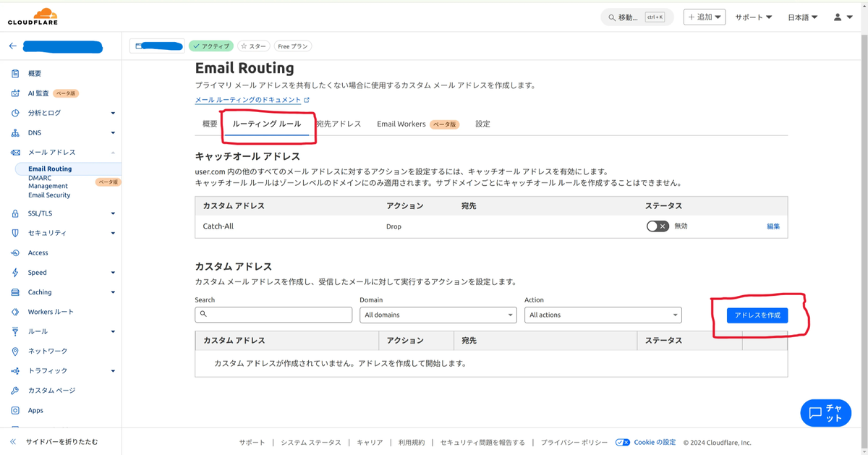The height and width of the screenshot is (455, 868).
Task: Click the Access sidebar icon
Action: [x=15, y=253]
